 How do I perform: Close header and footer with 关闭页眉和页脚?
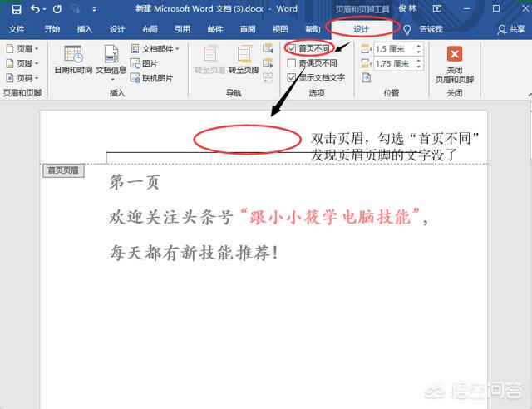455,65
